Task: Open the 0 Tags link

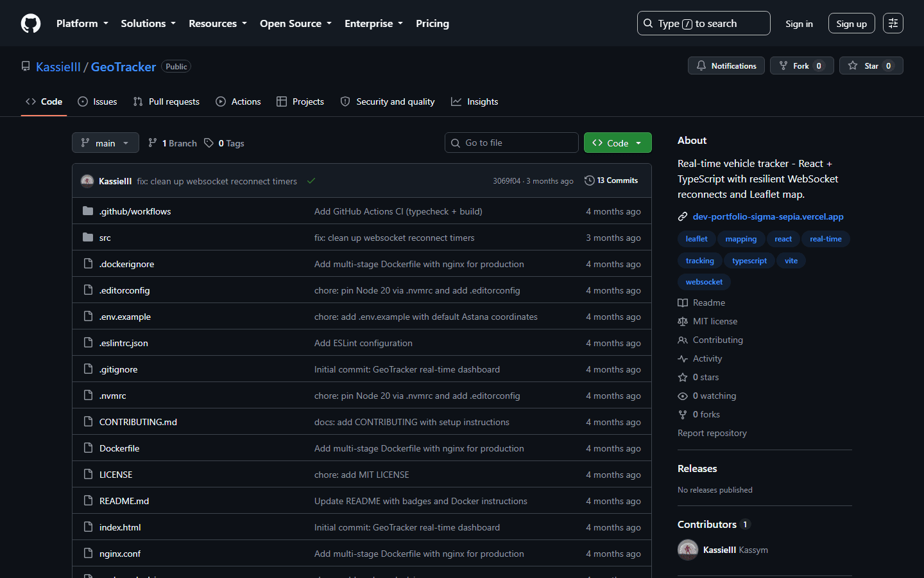Action: point(225,143)
